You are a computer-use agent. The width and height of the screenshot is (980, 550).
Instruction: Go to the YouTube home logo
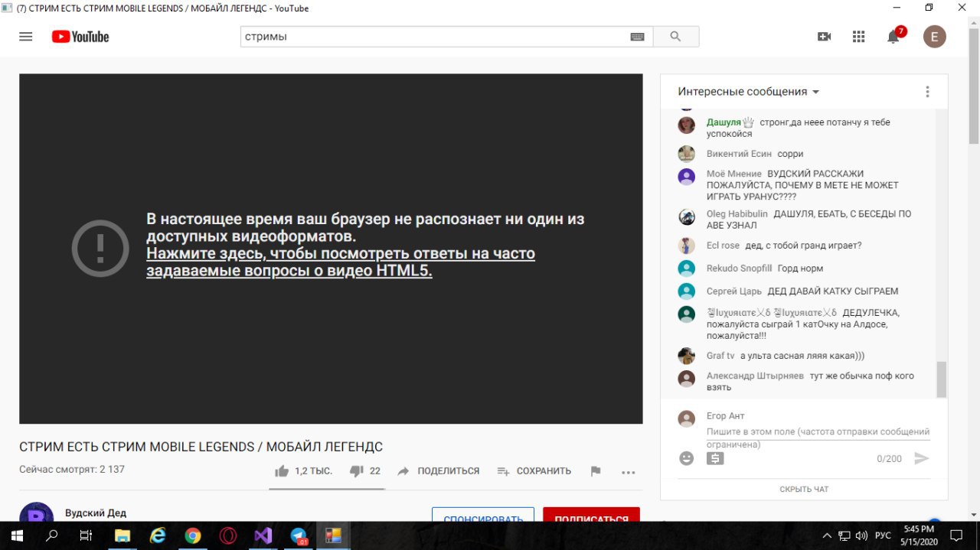coord(80,37)
